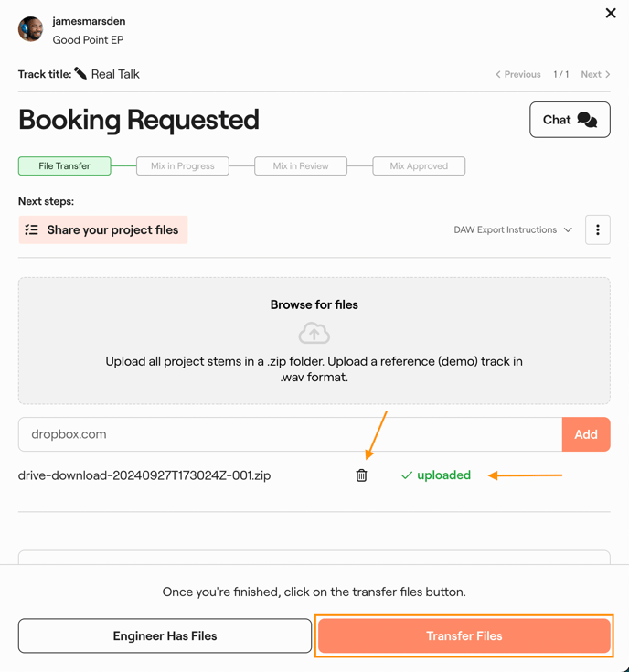Viewport: 629px width, 672px height.
Task: Click the Engineer Has Files button
Action: 165,636
